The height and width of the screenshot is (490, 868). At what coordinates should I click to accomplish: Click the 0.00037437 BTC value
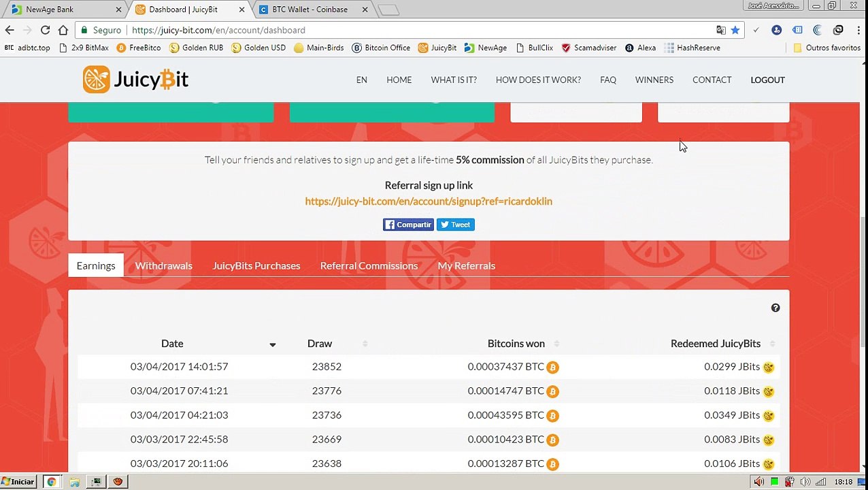(x=506, y=367)
